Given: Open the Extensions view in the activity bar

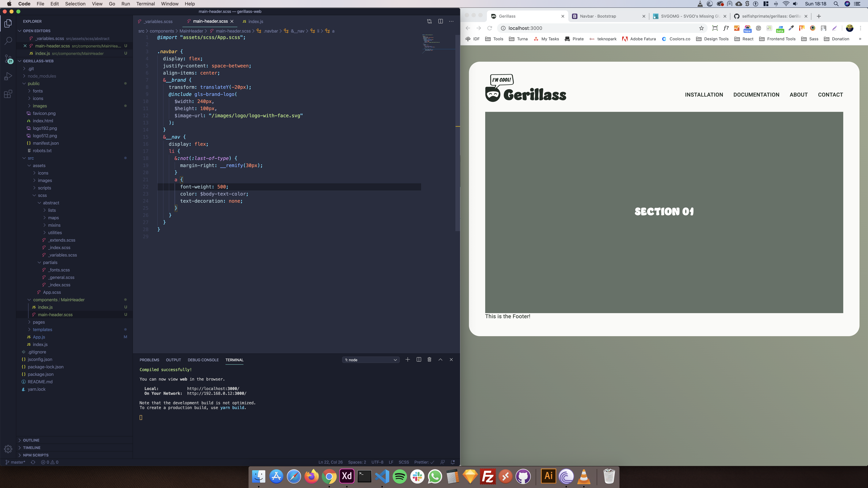Looking at the screenshot, I should coord(8,94).
